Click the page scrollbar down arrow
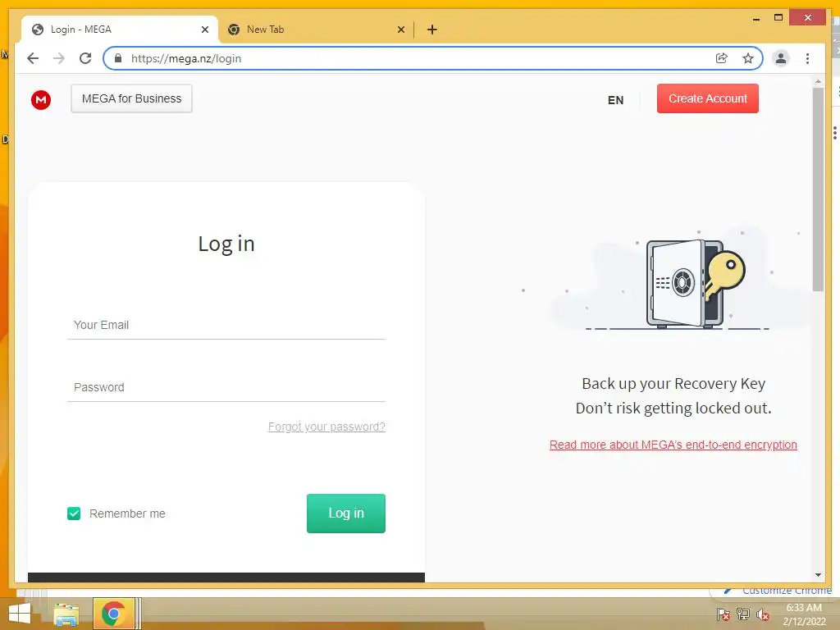This screenshot has width=840, height=630. [818, 575]
